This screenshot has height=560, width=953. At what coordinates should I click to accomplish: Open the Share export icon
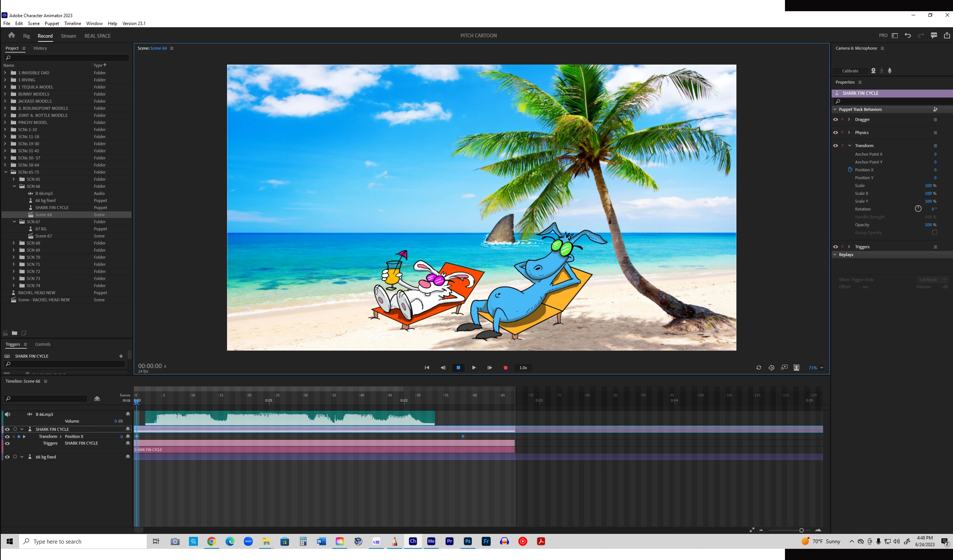[947, 35]
